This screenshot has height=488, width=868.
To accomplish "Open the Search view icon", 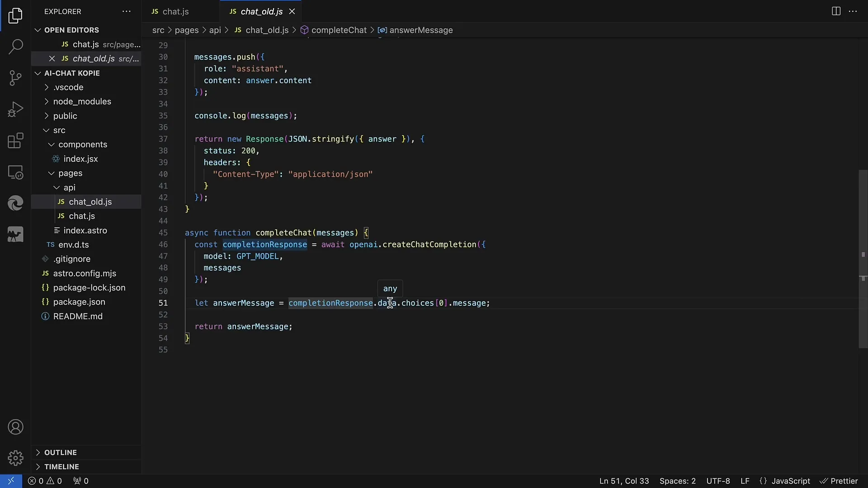I will (x=15, y=47).
